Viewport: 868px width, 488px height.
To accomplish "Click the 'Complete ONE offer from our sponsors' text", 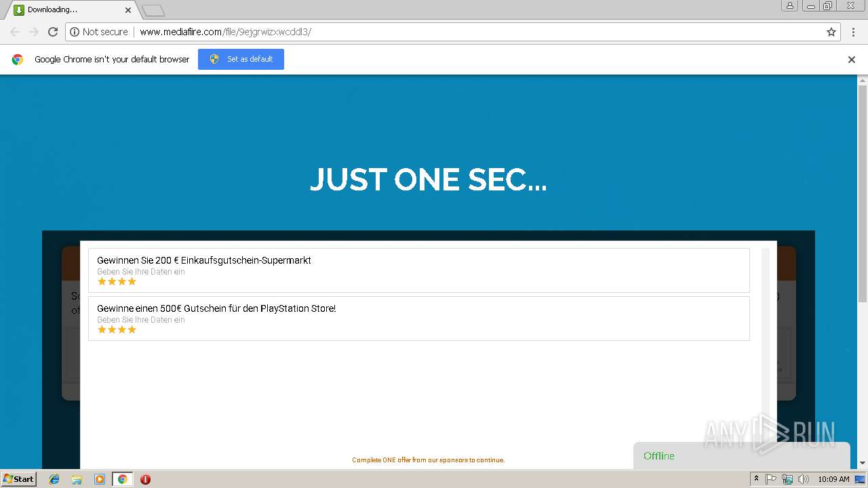I will click(x=428, y=460).
